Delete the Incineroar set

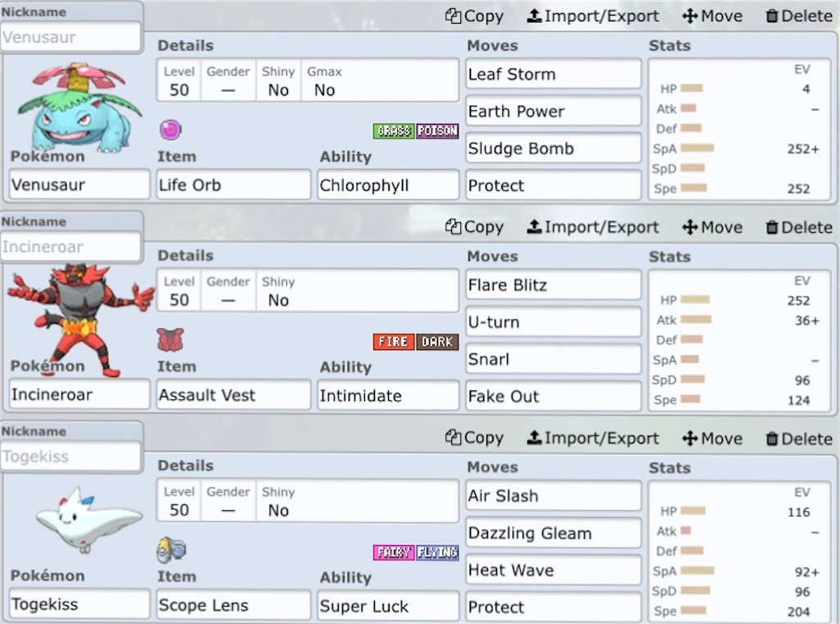(x=799, y=227)
